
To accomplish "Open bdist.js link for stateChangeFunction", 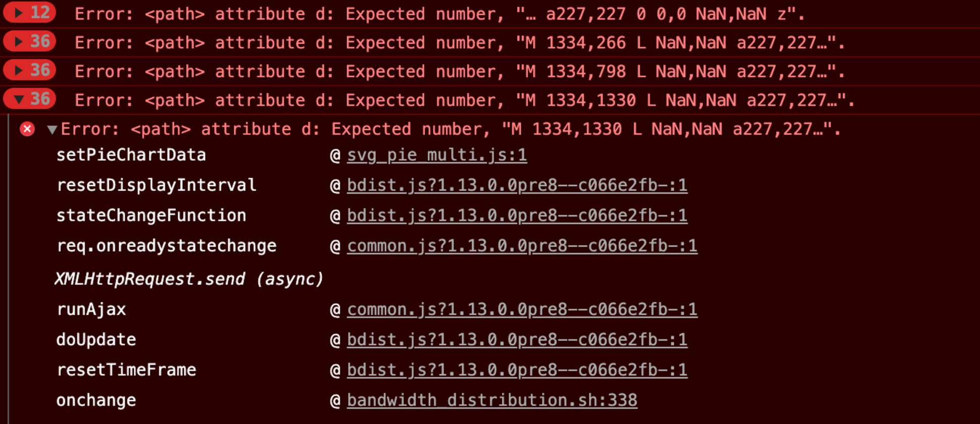I will tap(517, 216).
